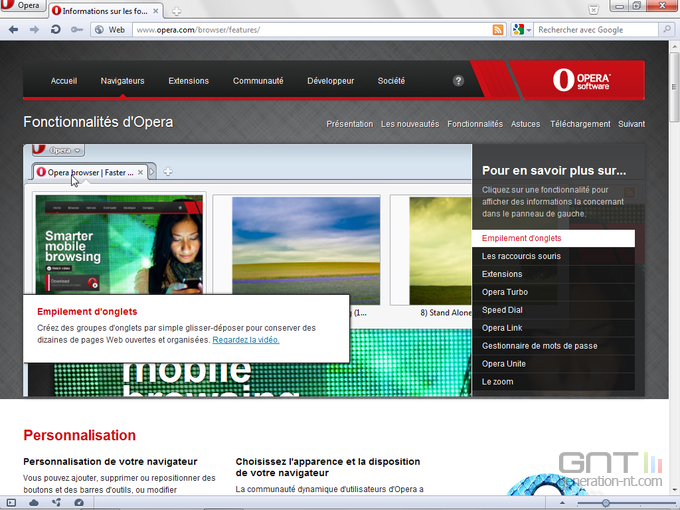Open the Téléchargement link

pyautogui.click(x=580, y=124)
